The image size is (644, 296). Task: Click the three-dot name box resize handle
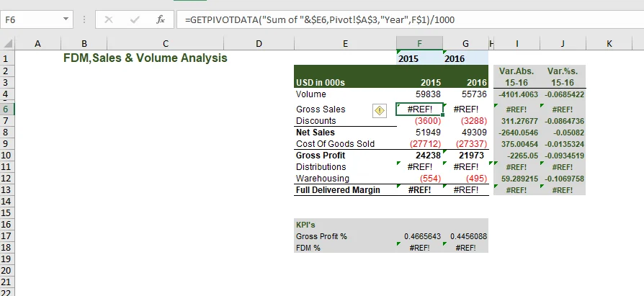pyautogui.click(x=84, y=20)
